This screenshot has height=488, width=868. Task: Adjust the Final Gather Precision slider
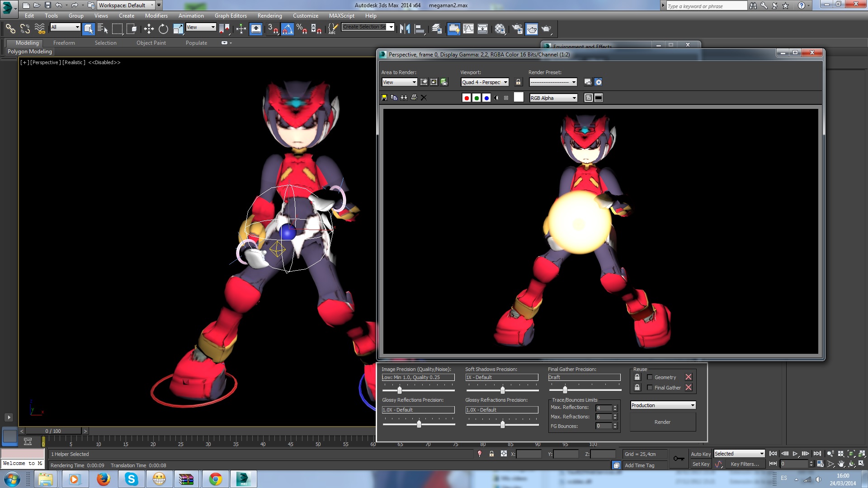pos(565,389)
